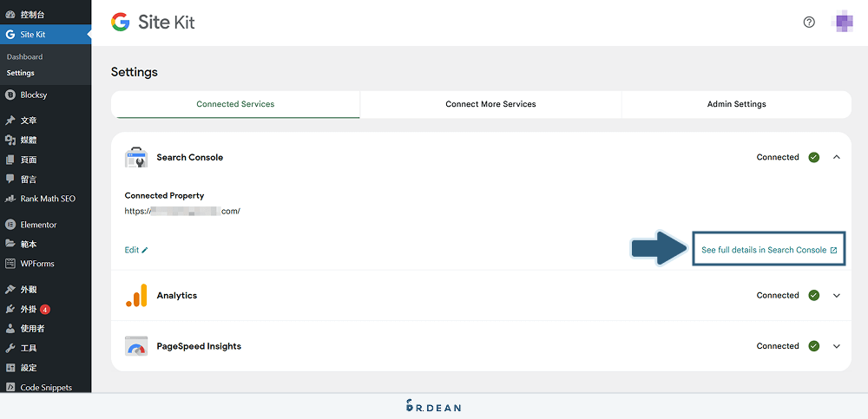Image resolution: width=868 pixels, height=419 pixels.
Task: Click the Search Console service icon
Action: tap(136, 157)
